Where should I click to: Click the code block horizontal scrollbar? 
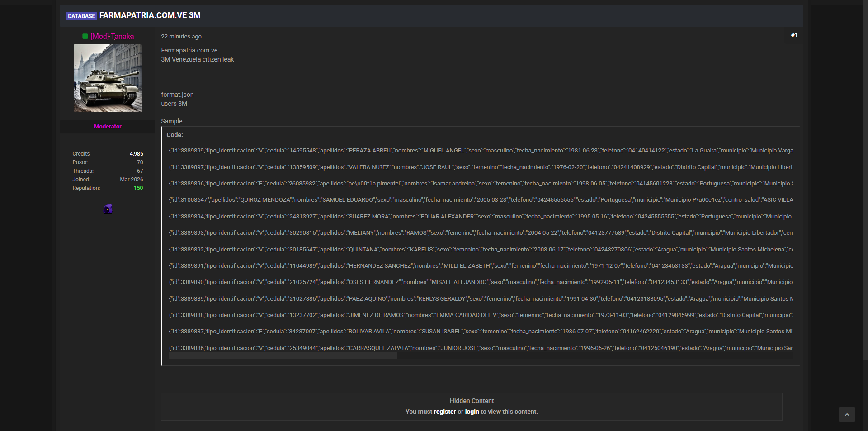(283, 356)
